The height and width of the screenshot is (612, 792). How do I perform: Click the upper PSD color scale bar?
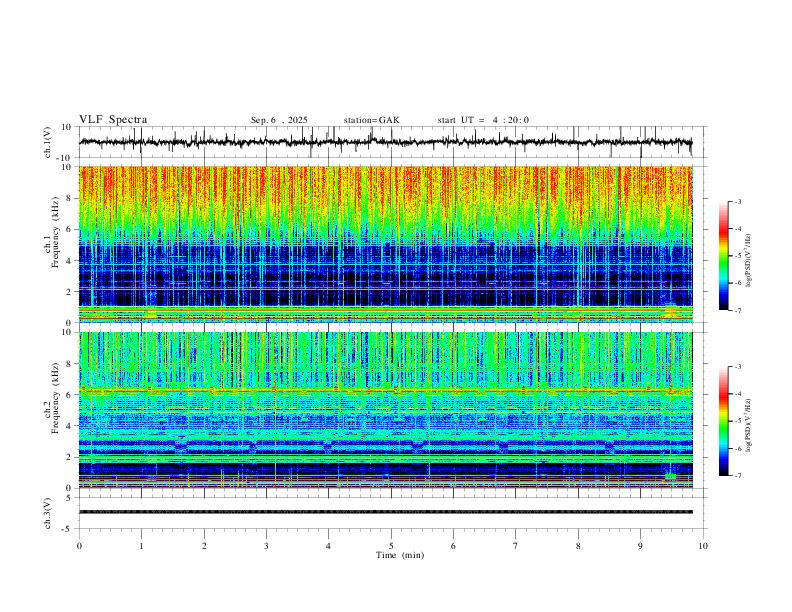tap(724, 256)
